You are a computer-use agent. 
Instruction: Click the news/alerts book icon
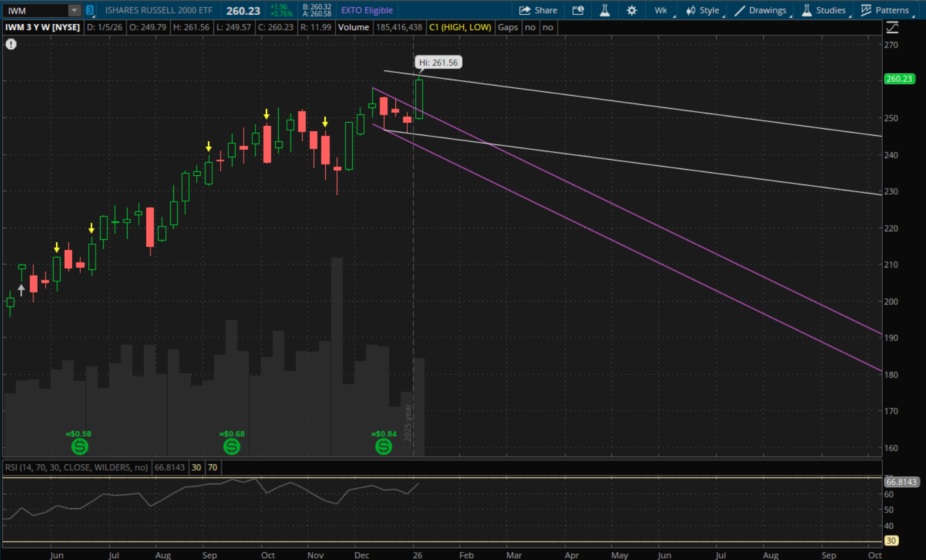click(578, 10)
